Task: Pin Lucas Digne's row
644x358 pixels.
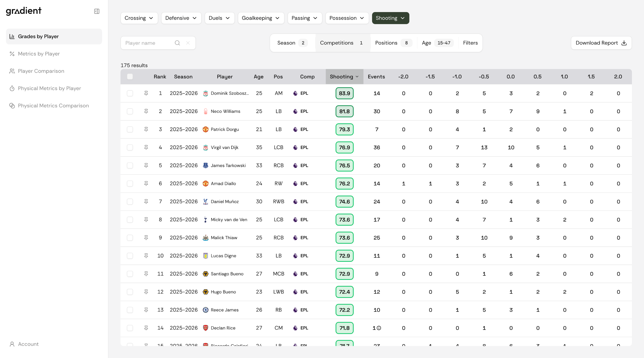Action: pyautogui.click(x=146, y=256)
